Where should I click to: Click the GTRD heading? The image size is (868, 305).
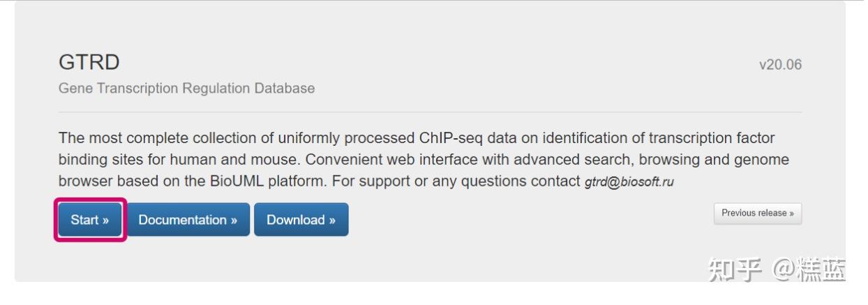[89, 62]
